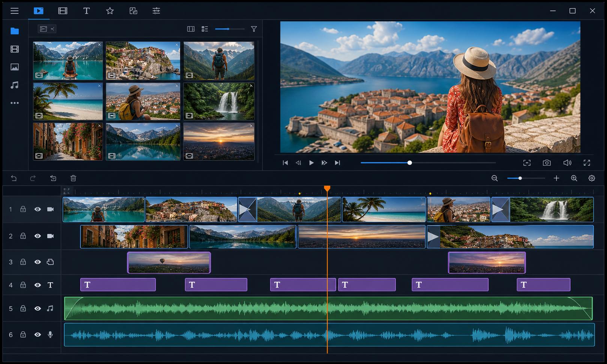
Task: Open the hamburger main menu
Action: tap(15, 11)
